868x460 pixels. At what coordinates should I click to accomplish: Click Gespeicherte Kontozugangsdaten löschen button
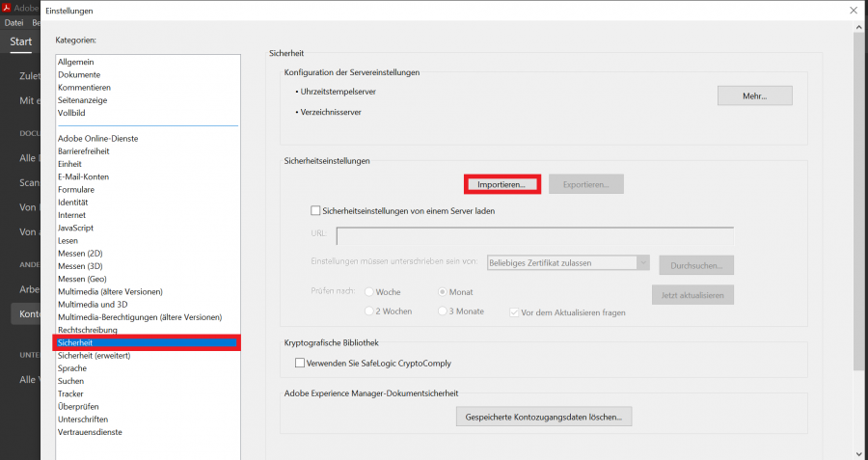(544, 417)
